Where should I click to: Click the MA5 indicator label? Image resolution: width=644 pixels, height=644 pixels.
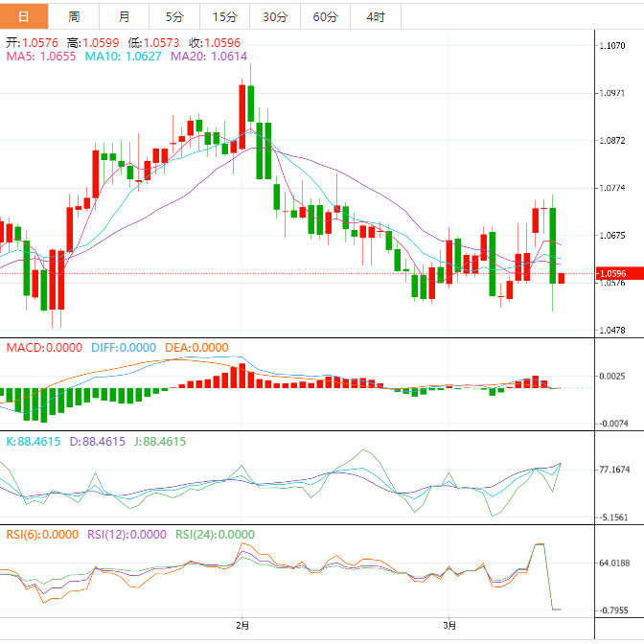[40, 57]
